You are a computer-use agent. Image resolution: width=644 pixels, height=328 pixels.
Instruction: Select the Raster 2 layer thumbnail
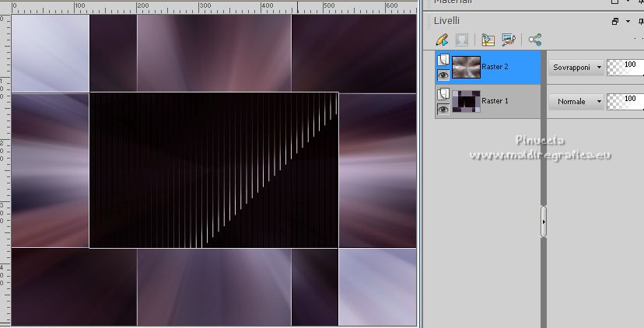(466, 68)
